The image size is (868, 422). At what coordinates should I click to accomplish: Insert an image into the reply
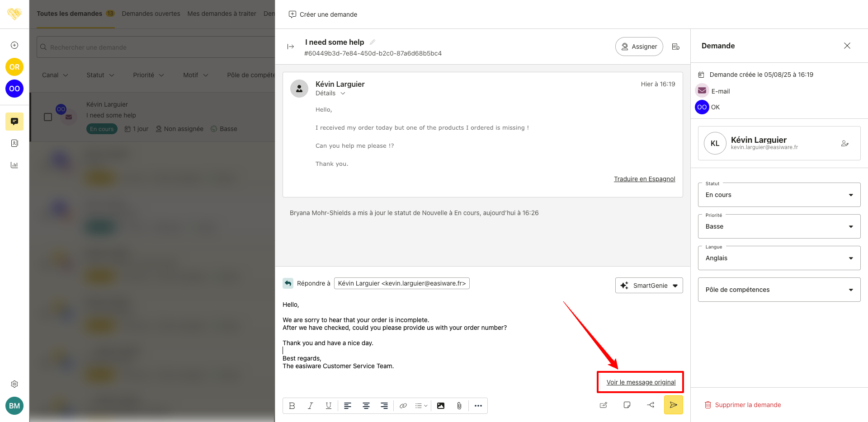coord(440,406)
